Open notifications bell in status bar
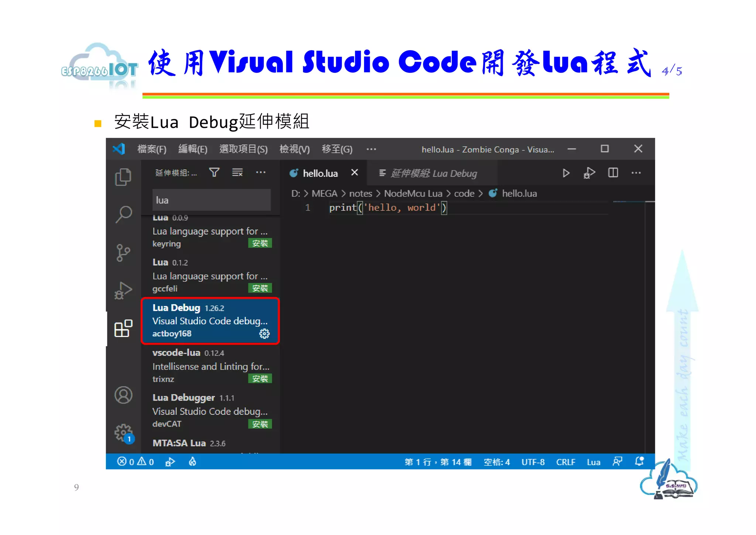This screenshot has width=756, height=535. 639,461
